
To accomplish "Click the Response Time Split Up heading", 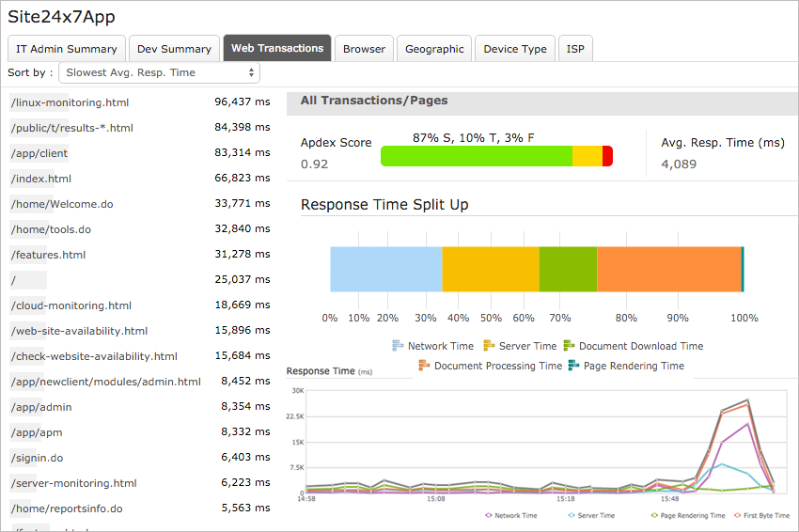I will 384,205.
